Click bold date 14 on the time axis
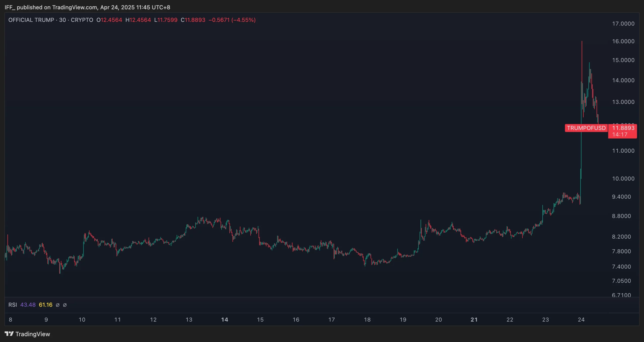644x342 pixels. pyautogui.click(x=225, y=320)
